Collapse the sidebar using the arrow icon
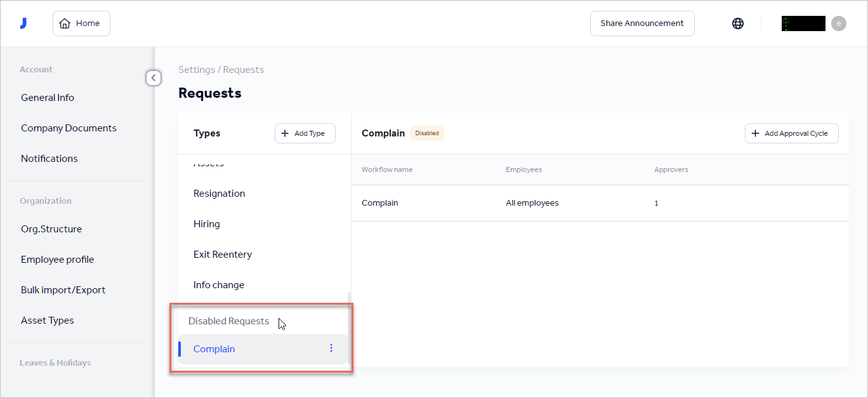Screen dimensions: 868x398 (x=154, y=77)
